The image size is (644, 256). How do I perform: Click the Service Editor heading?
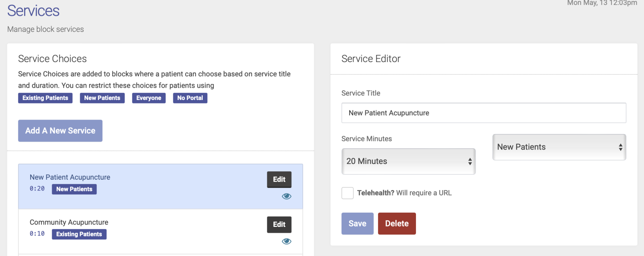tap(371, 59)
